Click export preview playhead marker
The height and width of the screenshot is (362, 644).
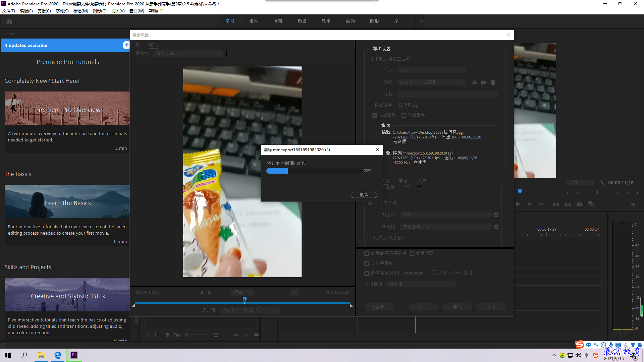tap(245, 299)
